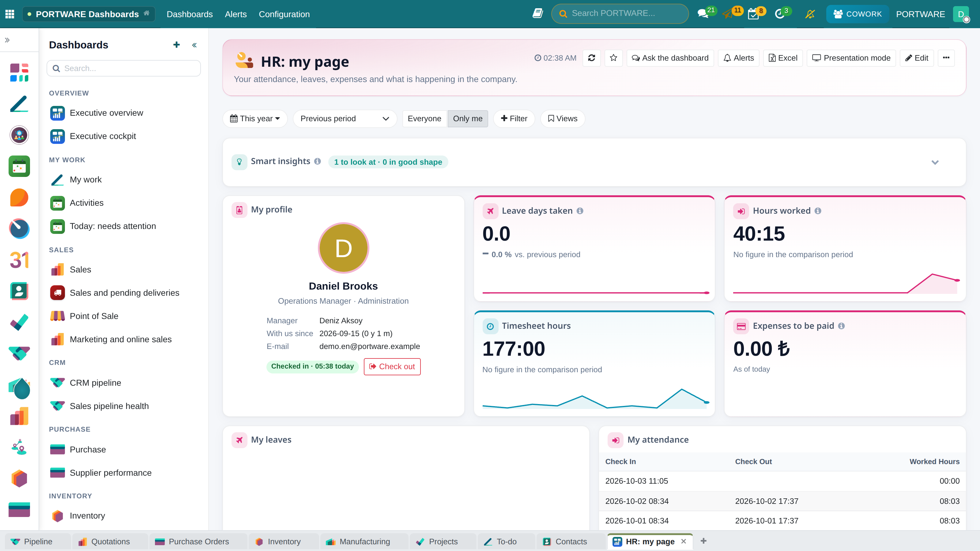Open the Configuration top menu
Image resolution: width=980 pixels, height=551 pixels.
pos(284,14)
